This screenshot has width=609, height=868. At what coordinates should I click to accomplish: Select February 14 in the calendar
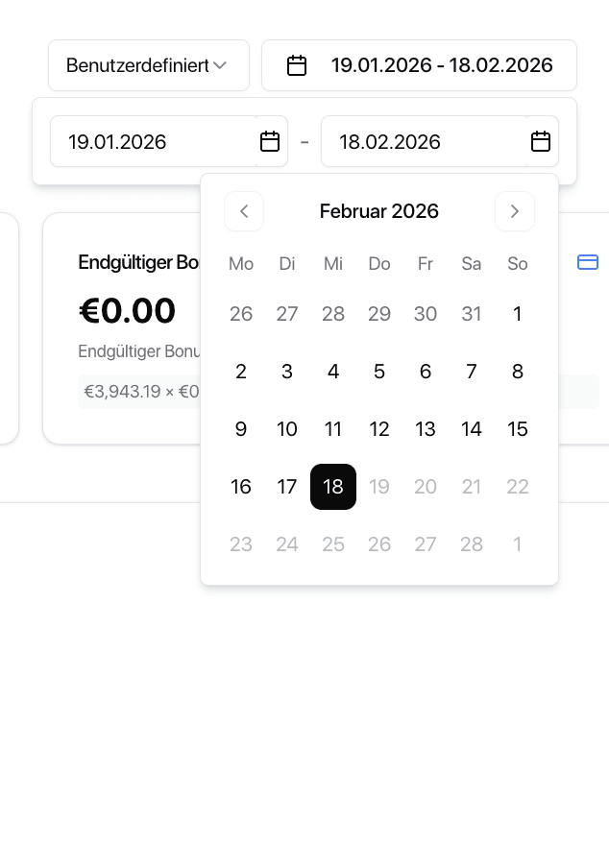472,429
